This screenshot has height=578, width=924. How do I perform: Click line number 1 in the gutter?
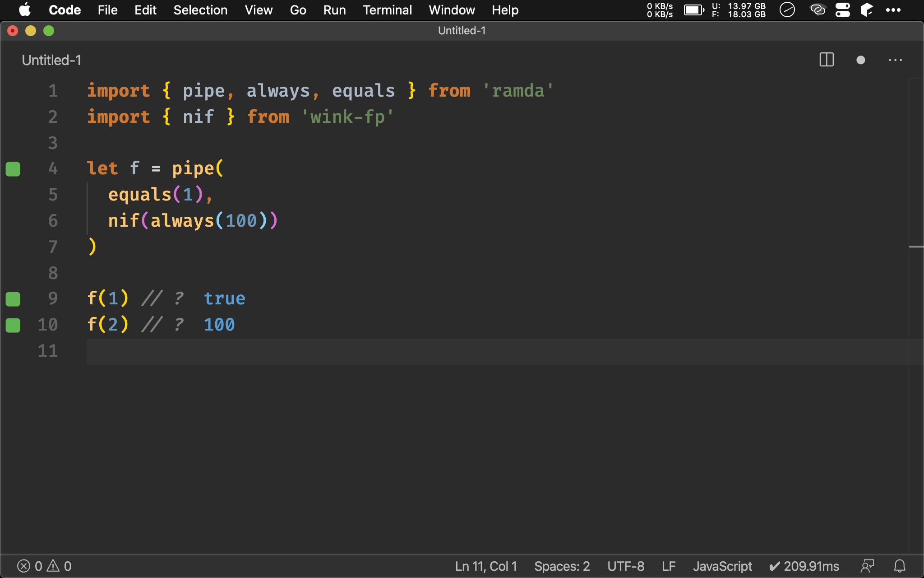point(53,91)
